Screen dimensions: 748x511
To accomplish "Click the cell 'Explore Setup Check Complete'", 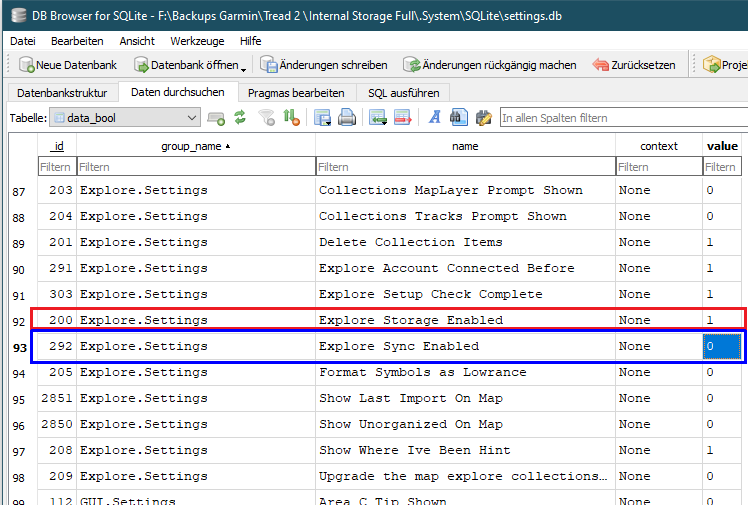I will (x=465, y=294).
